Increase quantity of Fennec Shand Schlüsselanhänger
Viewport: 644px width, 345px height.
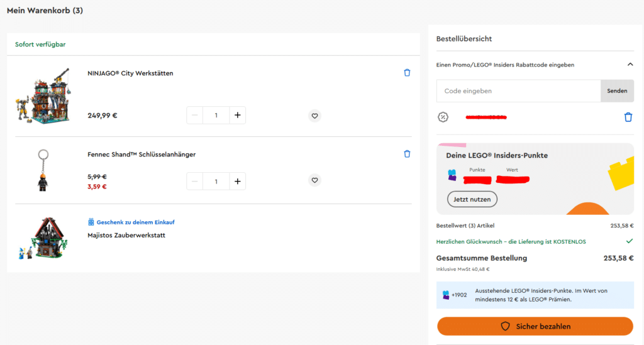237,182
